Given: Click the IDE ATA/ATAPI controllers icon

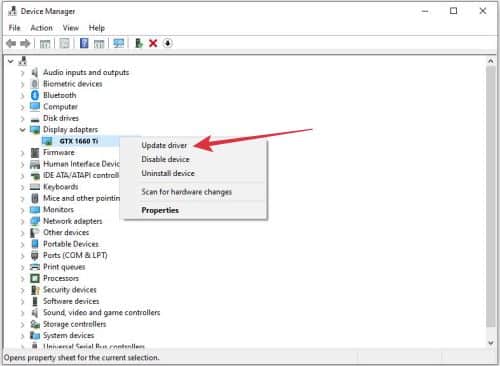Looking at the screenshot, I should pyautogui.click(x=35, y=176).
